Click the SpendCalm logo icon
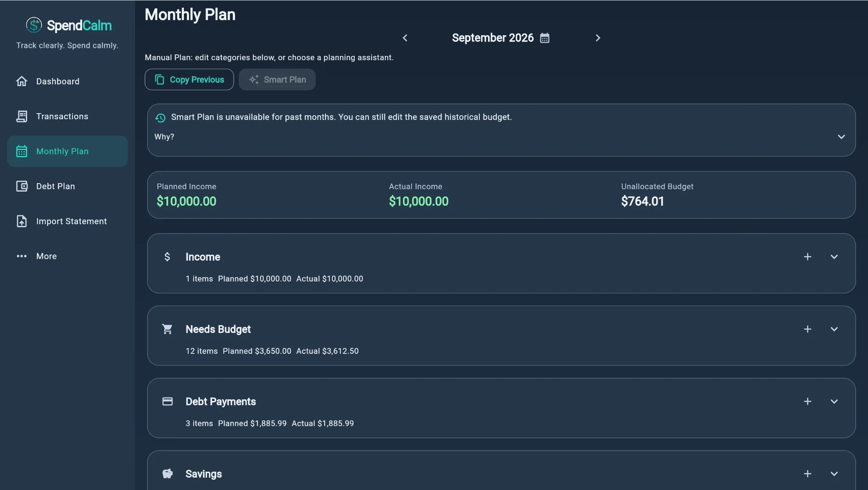 (x=34, y=25)
